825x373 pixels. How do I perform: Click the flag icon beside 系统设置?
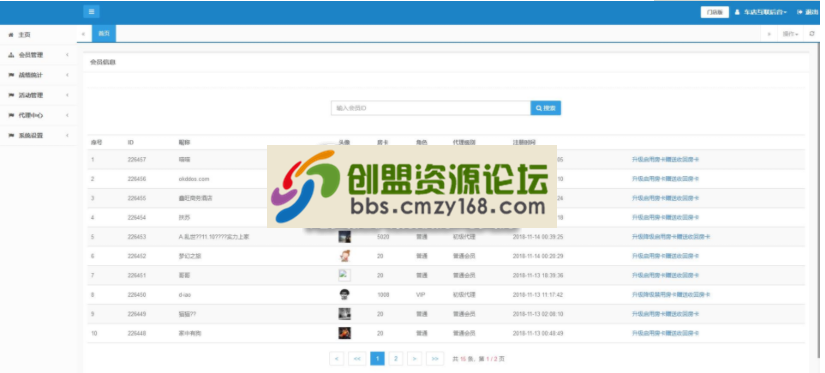11,135
